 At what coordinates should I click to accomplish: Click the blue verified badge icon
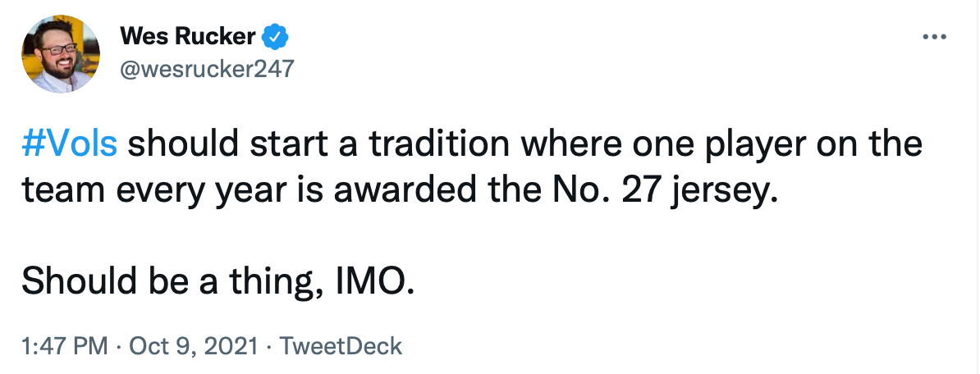pyautogui.click(x=274, y=37)
